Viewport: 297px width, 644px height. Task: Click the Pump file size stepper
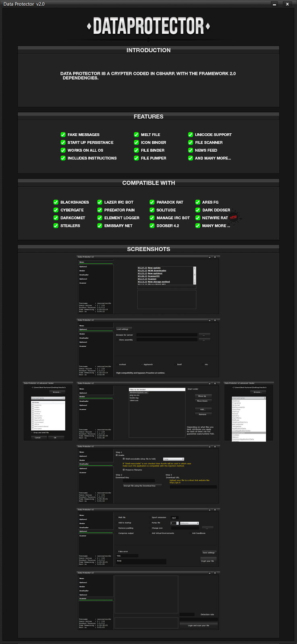point(177,523)
